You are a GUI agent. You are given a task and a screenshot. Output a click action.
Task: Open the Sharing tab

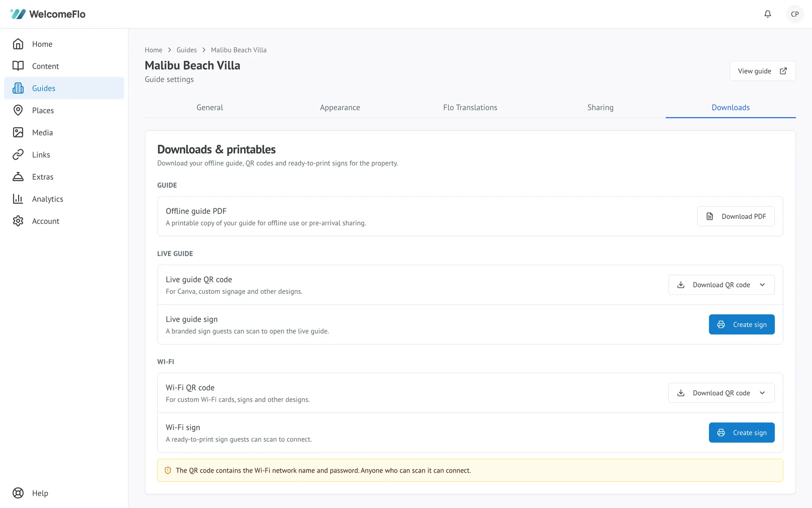600,108
